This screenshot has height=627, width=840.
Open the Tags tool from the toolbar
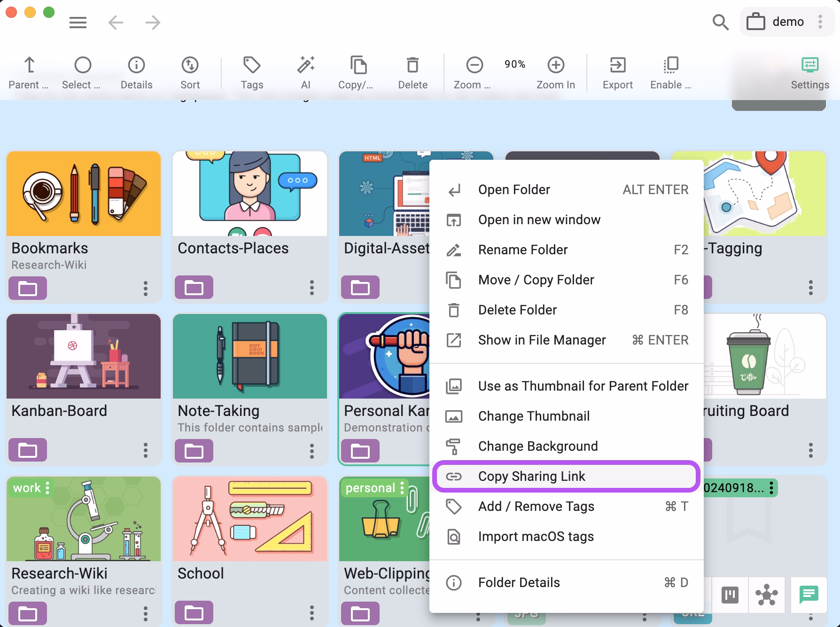(252, 71)
